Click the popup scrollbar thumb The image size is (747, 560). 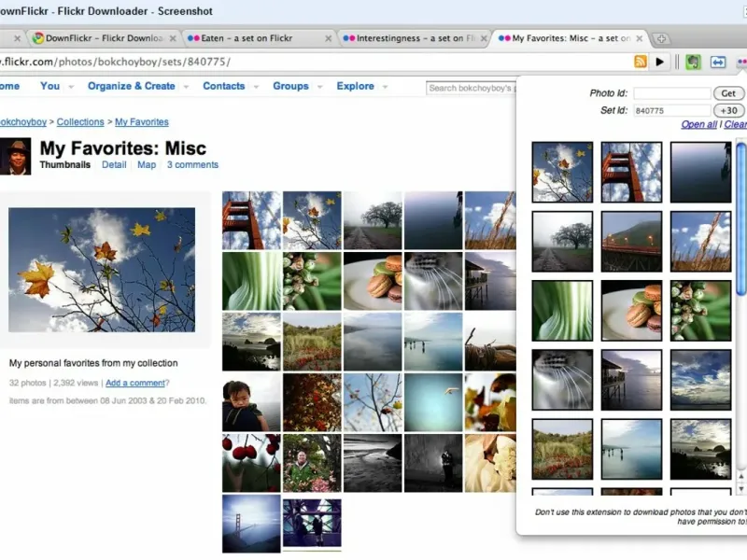(740, 219)
